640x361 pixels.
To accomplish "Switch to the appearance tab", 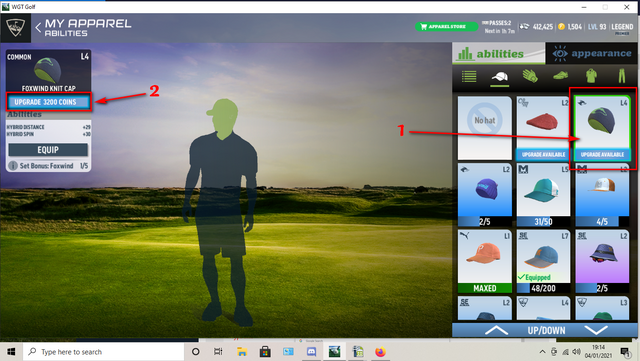I will click(591, 53).
